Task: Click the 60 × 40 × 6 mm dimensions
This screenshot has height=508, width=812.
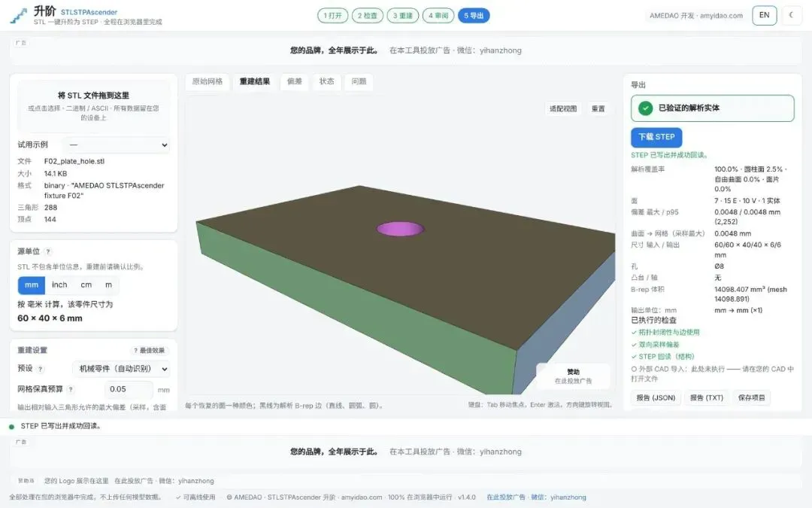Action: coord(50,318)
